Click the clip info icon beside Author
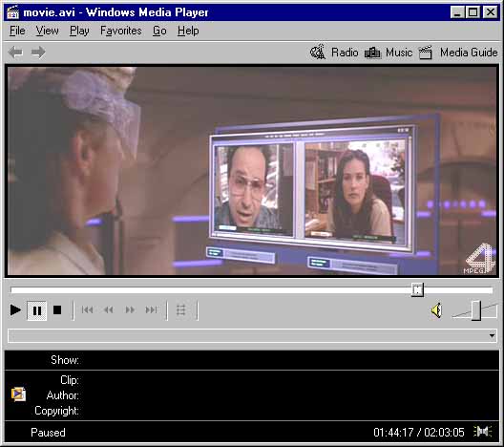Screen dimensions: 504x447 tap(18, 394)
